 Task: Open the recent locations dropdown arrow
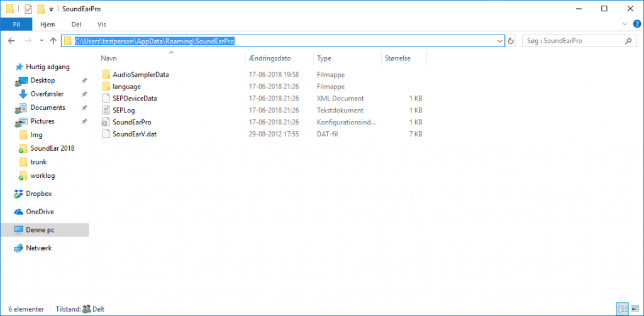41,41
